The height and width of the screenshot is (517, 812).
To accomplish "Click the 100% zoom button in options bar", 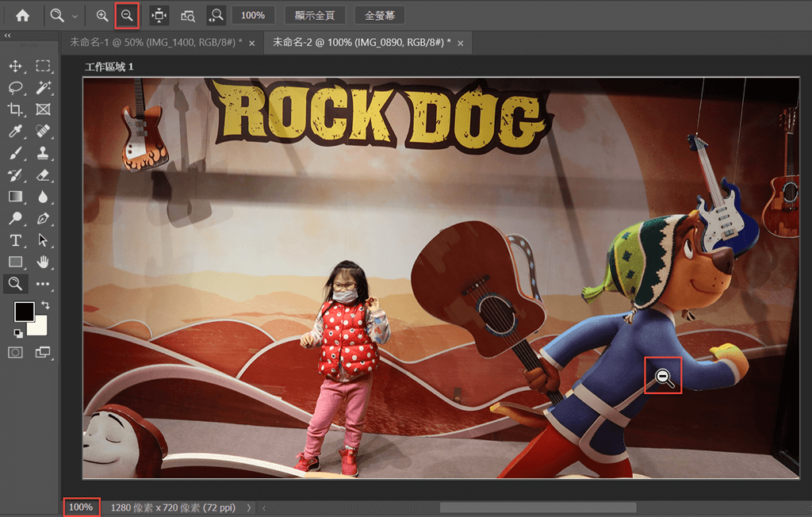I will (x=253, y=16).
